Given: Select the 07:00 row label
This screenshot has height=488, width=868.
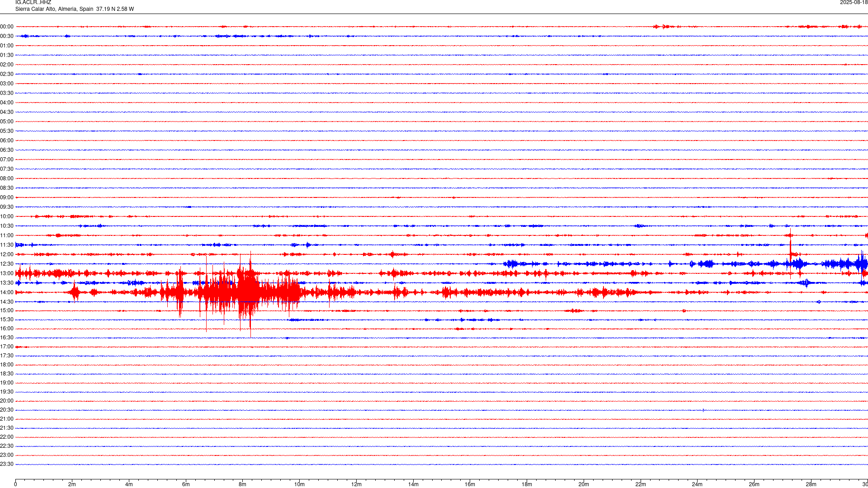Looking at the screenshot, I should tap(7, 160).
